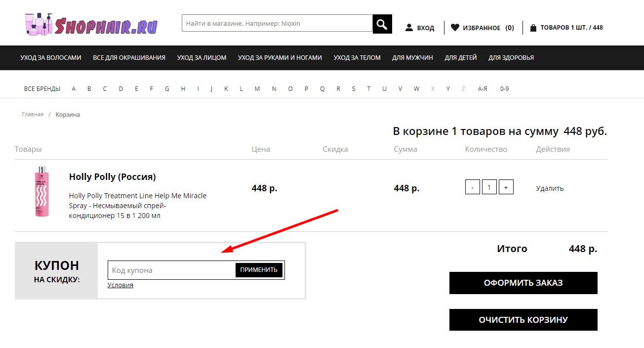
Task: Open the ВХОД login link
Action: click(426, 28)
